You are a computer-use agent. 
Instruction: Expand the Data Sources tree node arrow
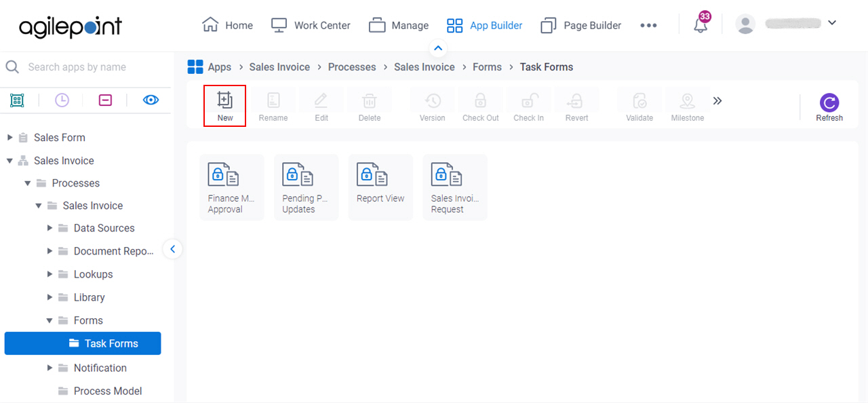[x=50, y=228]
